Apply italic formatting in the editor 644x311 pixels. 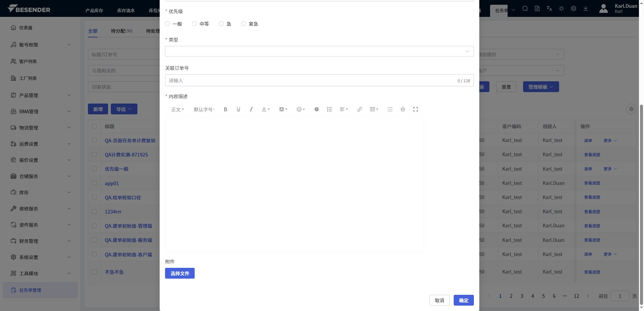click(251, 109)
